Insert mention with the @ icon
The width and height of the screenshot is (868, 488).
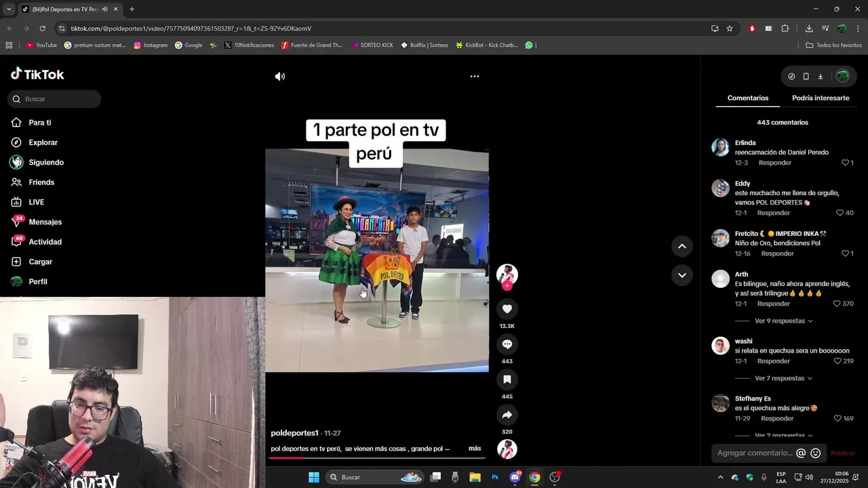pyautogui.click(x=801, y=453)
